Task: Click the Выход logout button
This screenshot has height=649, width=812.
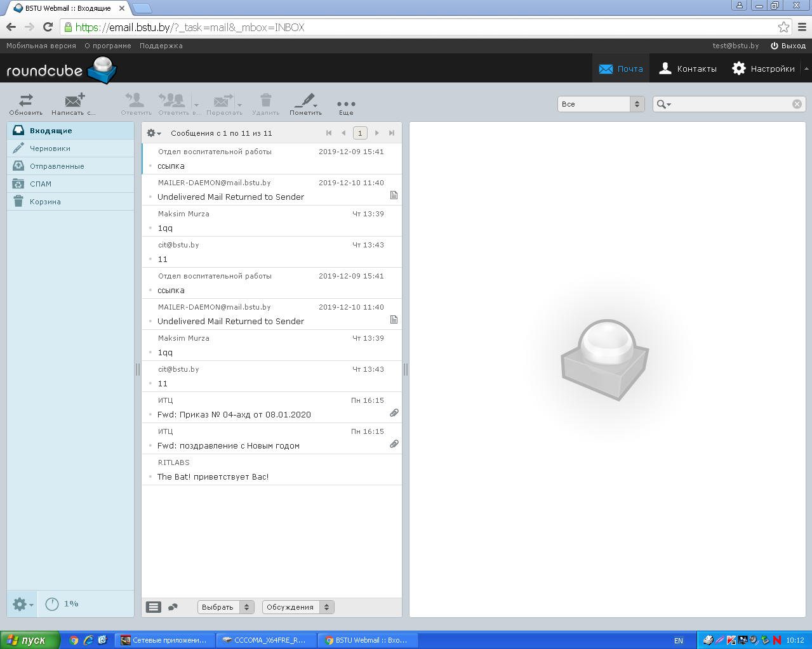Action: pos(788,46)
